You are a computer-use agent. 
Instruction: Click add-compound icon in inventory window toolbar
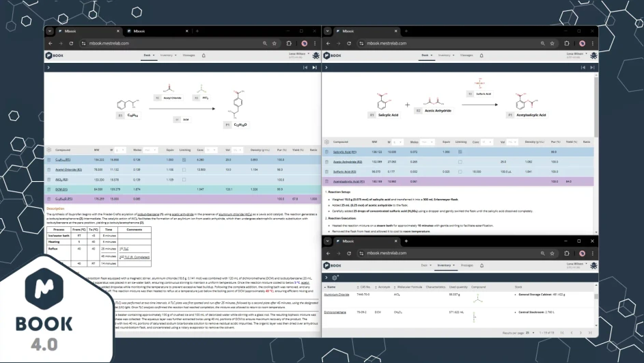click(335, 278)
